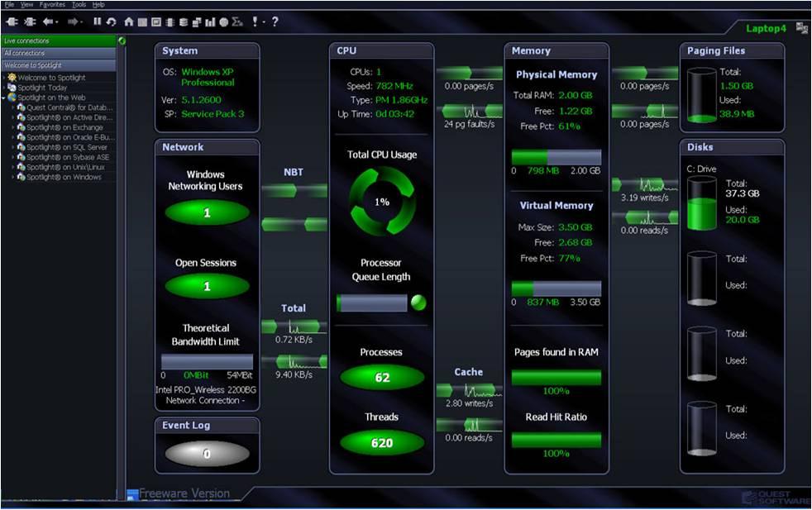Click the 24 pg faults/s flow graph
Image resolution: width=812 pixels, height=510 pixels.
point(470,112)
